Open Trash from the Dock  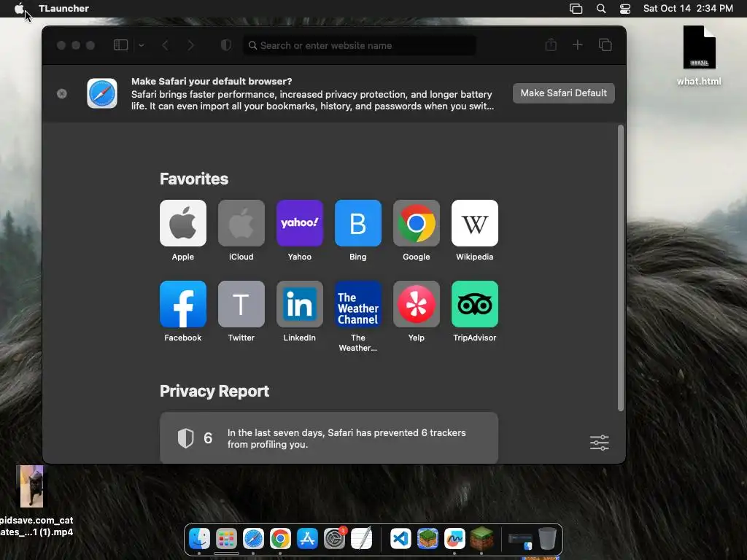pos(547,539)
